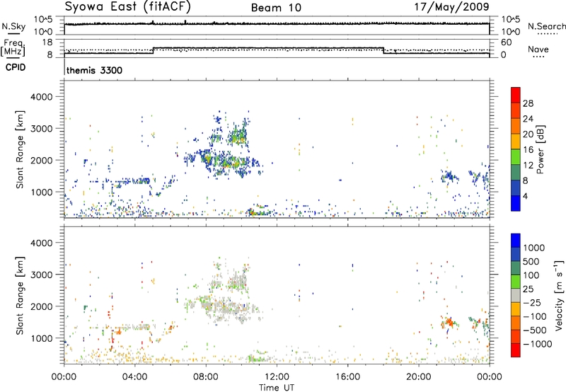Select the '20:00' time tick label
The height and width of the screenshot is (392, 566).
click(419, 377)
